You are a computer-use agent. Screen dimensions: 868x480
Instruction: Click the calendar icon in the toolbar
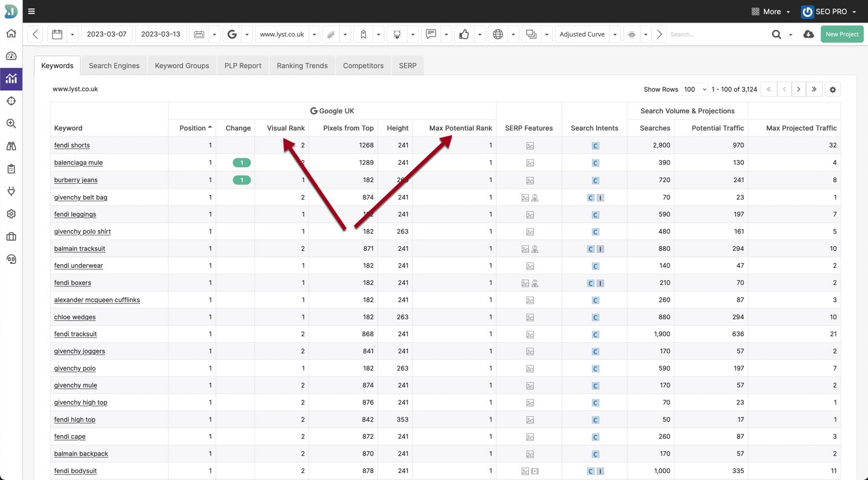(57, 34)
